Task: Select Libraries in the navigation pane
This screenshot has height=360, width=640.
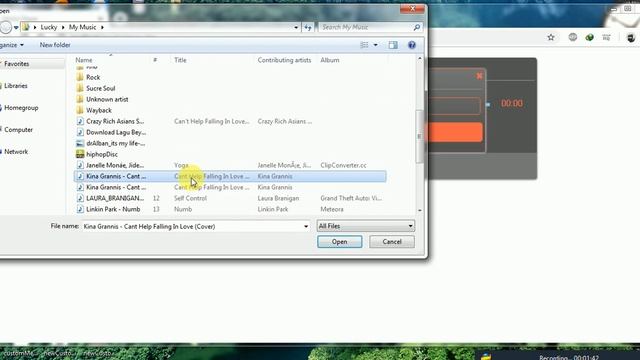Action: coord(16,86)
